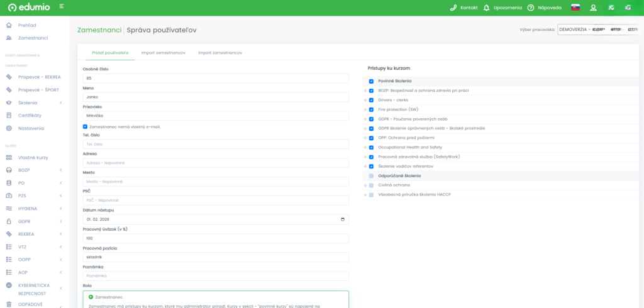Expand the BOZP sidebar section
The width and height of the screenshot is (644, 308).
coord(60,170)
